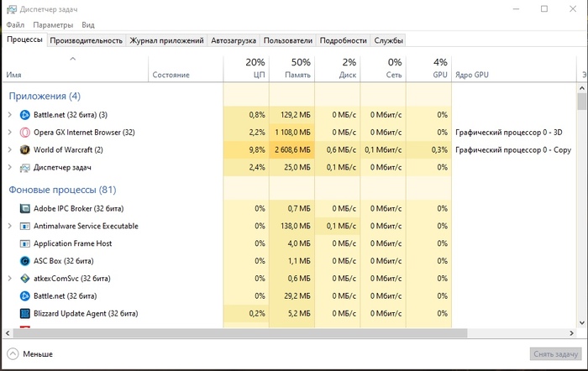
Task: Click the Application Frame Host icon
Action: (25, 243)
